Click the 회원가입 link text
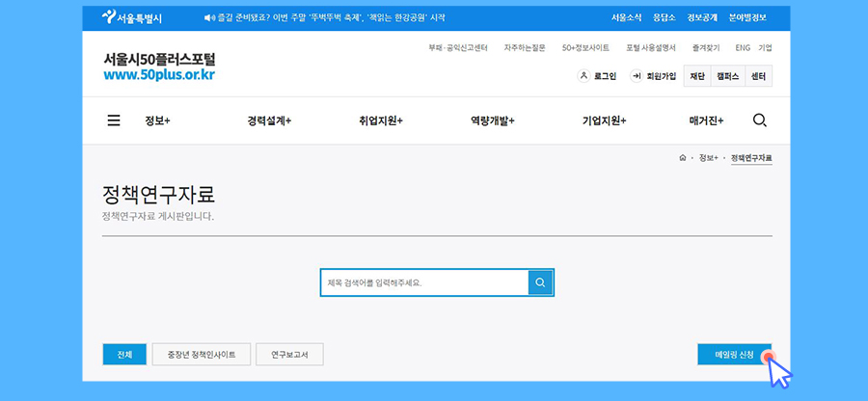This screenshot has height=401, width=868. [662, 76]
